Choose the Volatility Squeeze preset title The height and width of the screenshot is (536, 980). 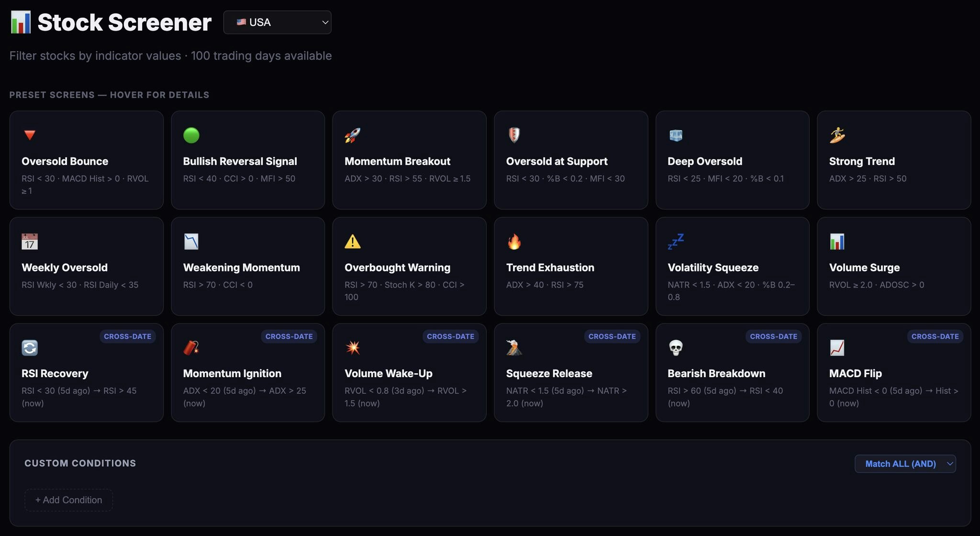713,268
